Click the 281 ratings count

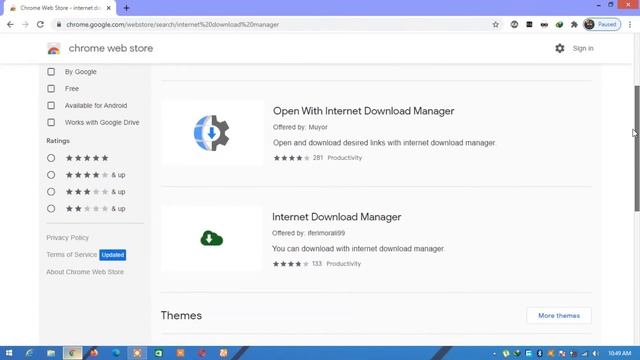point(318,158)
